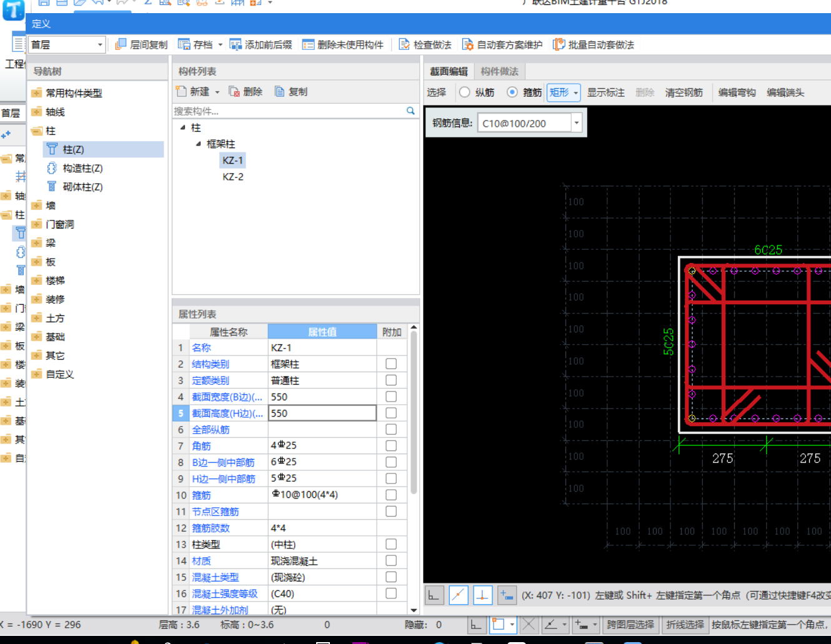Image resolution: width=831 pixels, height=644 pixels.
Task: Click 复制 in component list toolbar
Action: coord(291,91)
